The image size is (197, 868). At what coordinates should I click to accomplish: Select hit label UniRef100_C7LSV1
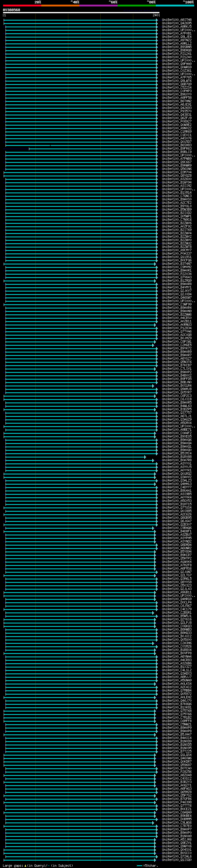coord(177,369)
